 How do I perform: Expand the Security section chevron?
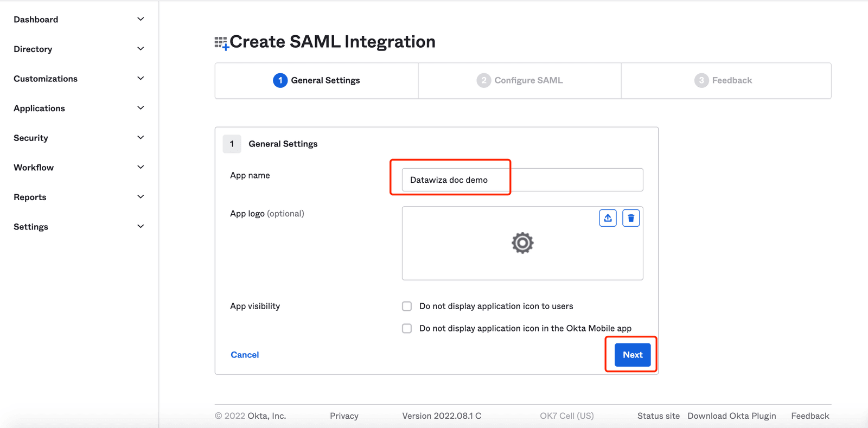[141, 137]
